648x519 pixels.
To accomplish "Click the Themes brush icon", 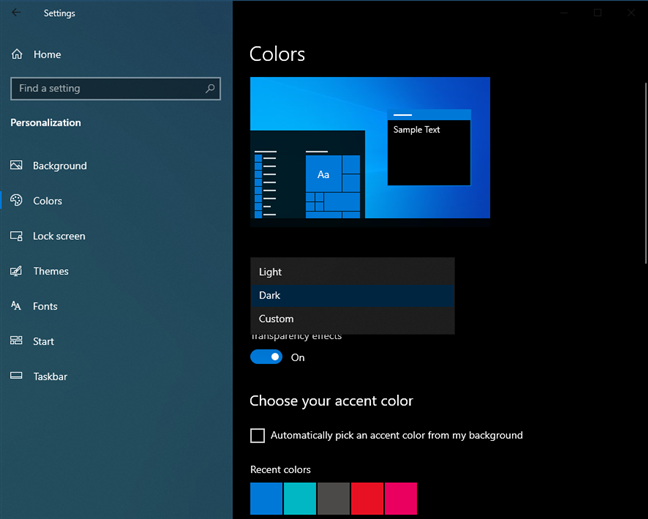I will [16, 271].
